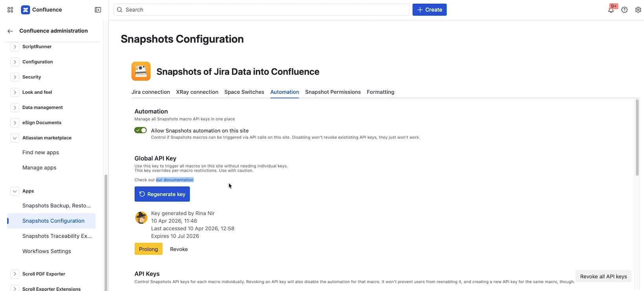Image resolution: width=644 pixels, height=291 pixels.
Task: Open Workflows Settings in the sidebar
Action: (x=47, y=251)
